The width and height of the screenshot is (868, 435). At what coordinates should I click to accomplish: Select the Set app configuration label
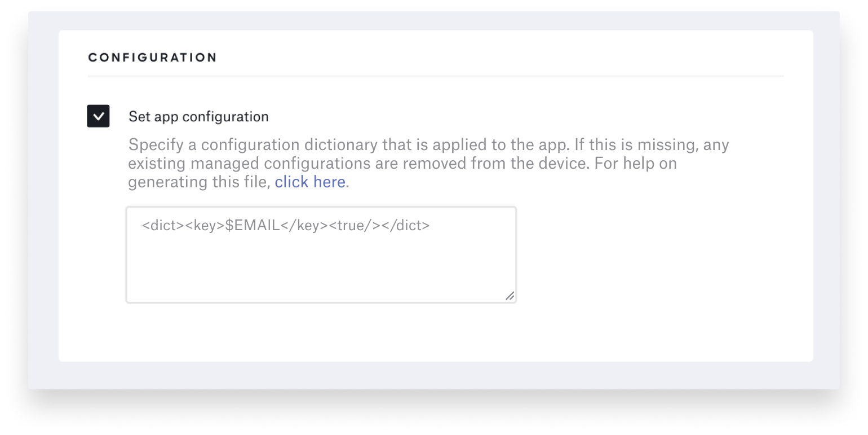(x=198, y=116)
